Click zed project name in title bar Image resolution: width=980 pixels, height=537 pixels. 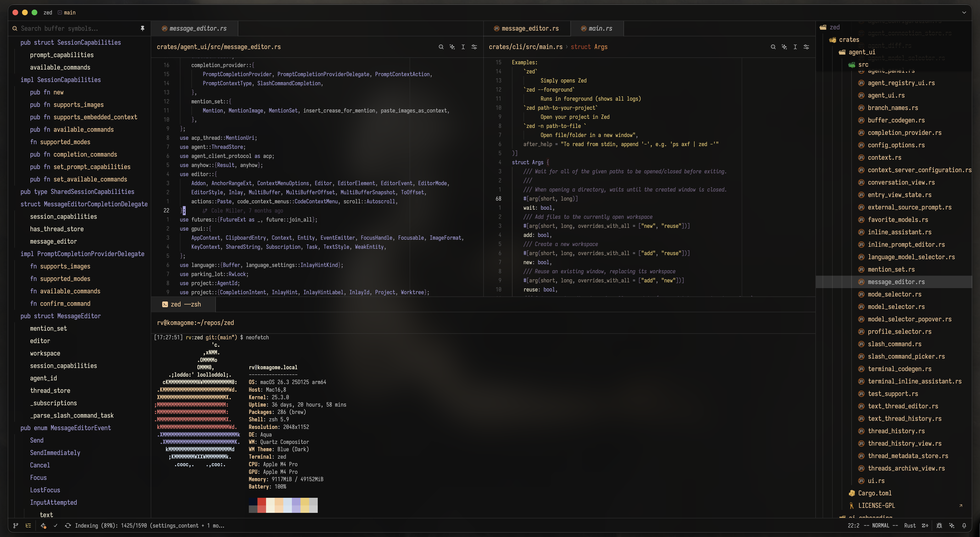(48, 12)
